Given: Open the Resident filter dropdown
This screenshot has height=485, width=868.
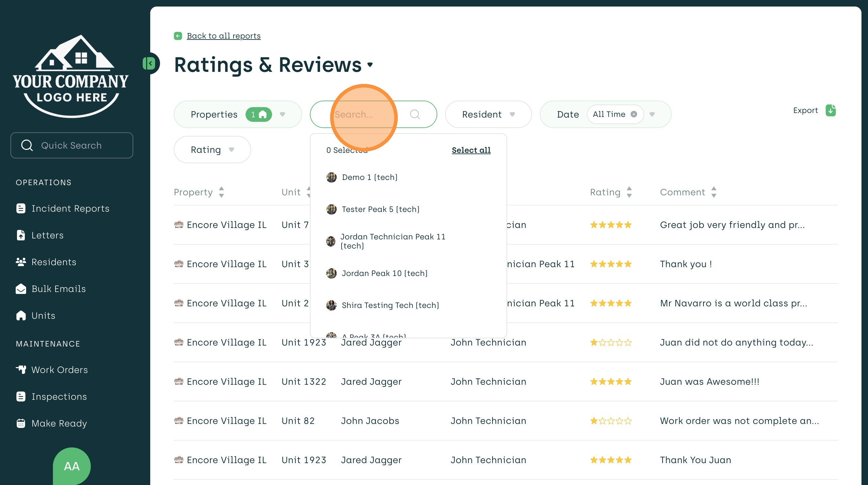Looking at the screenshot, I should pos(488,115).
